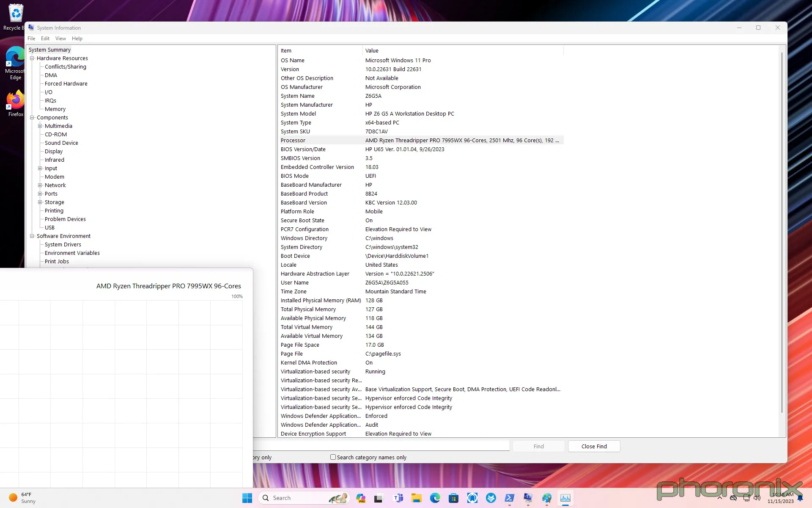
Task: Click the Find button
Action: pos(538,446)
